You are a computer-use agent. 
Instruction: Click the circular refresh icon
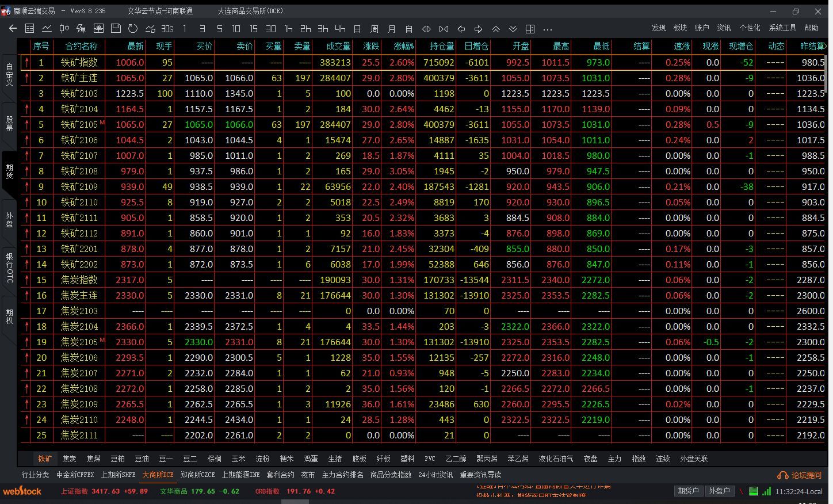click(133, 28)
